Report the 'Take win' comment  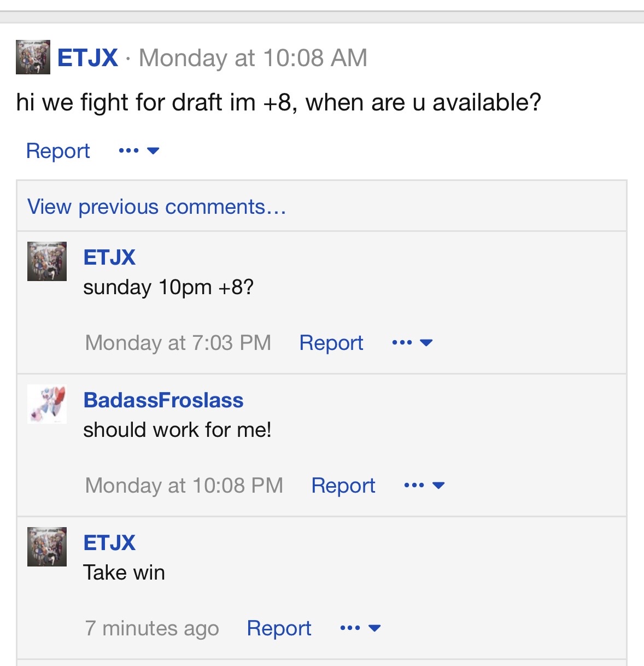click(279, 628)
